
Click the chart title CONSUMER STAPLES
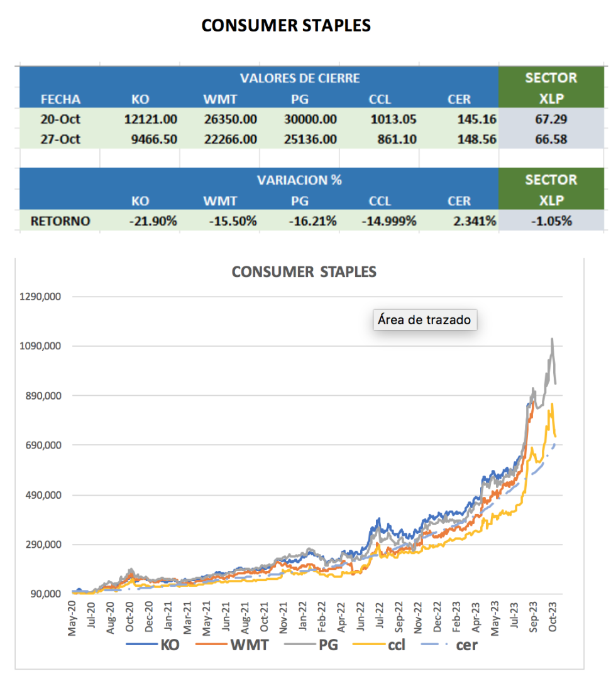(x=304, y=272)
